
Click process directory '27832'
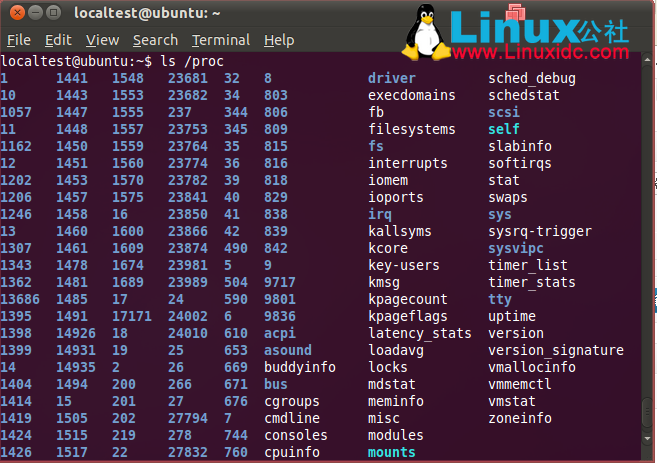pyautogui.click(x=188, y=453)
